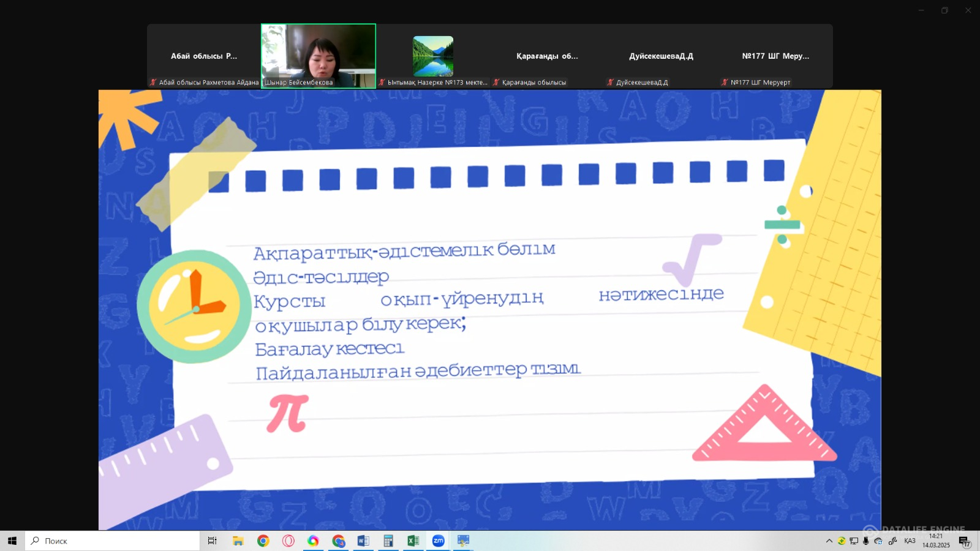This screenshot has height=551, width=980.
Task: Click muted mic icon on Қарағанды облысы tile
Action: [497, 82]
